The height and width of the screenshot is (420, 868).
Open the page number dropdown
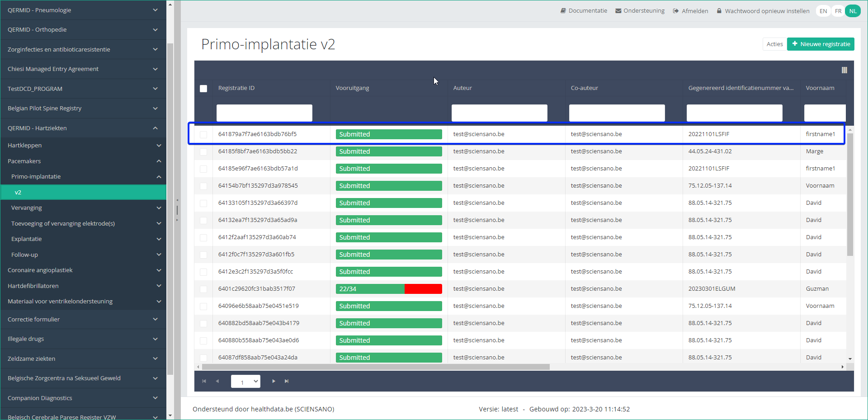click(x=245, y=382)
